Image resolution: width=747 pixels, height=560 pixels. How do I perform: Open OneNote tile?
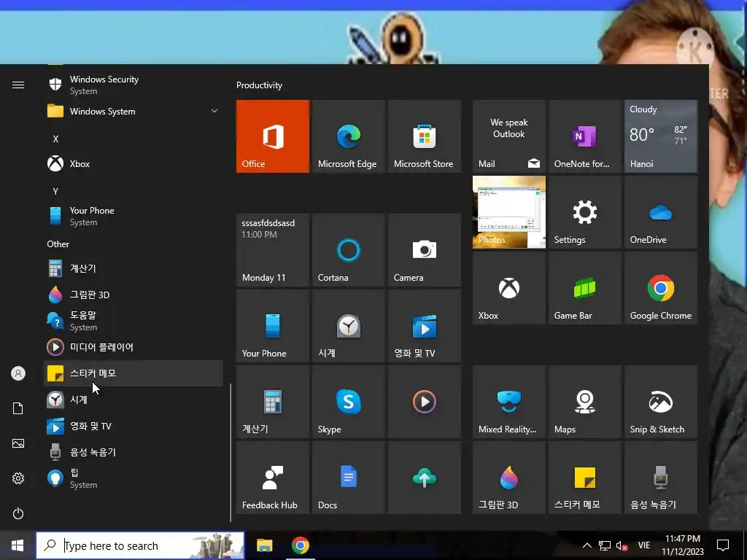[584, 136]
